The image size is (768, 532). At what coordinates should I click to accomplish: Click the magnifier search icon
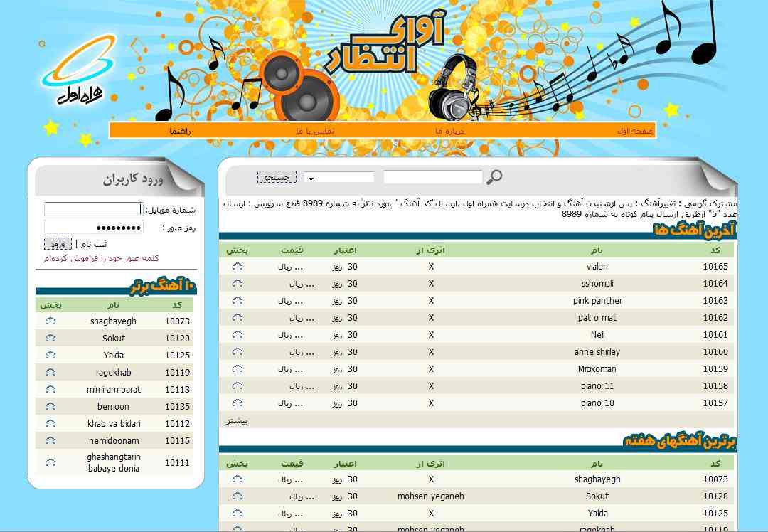494,177
